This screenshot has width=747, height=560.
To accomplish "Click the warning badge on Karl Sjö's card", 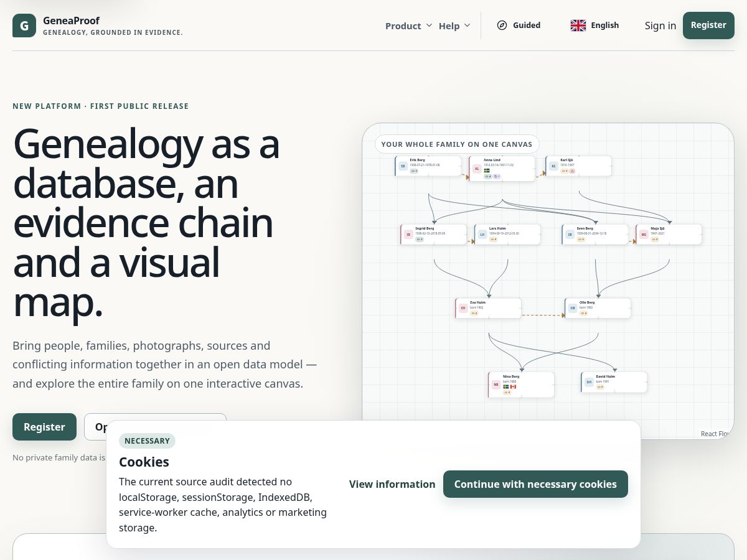I will (572, 170).
